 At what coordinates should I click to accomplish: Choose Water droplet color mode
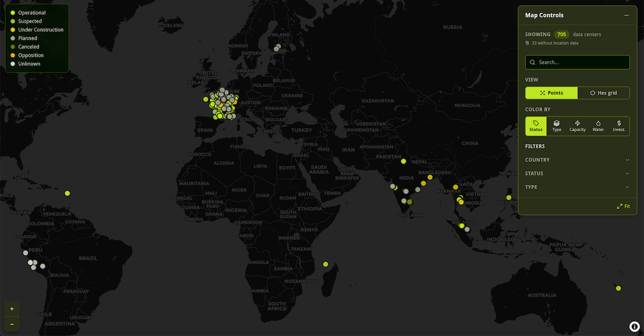(x=598, y=126)
